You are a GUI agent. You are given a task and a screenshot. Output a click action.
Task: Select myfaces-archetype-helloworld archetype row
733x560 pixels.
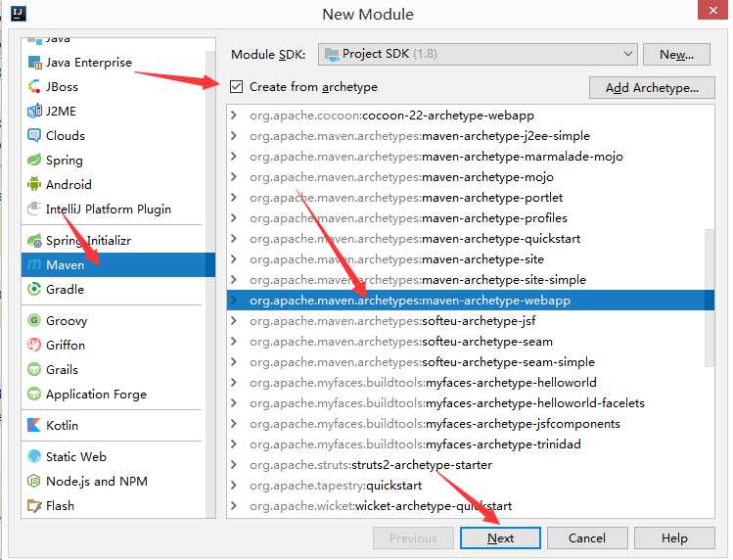[x=471, y=383]
